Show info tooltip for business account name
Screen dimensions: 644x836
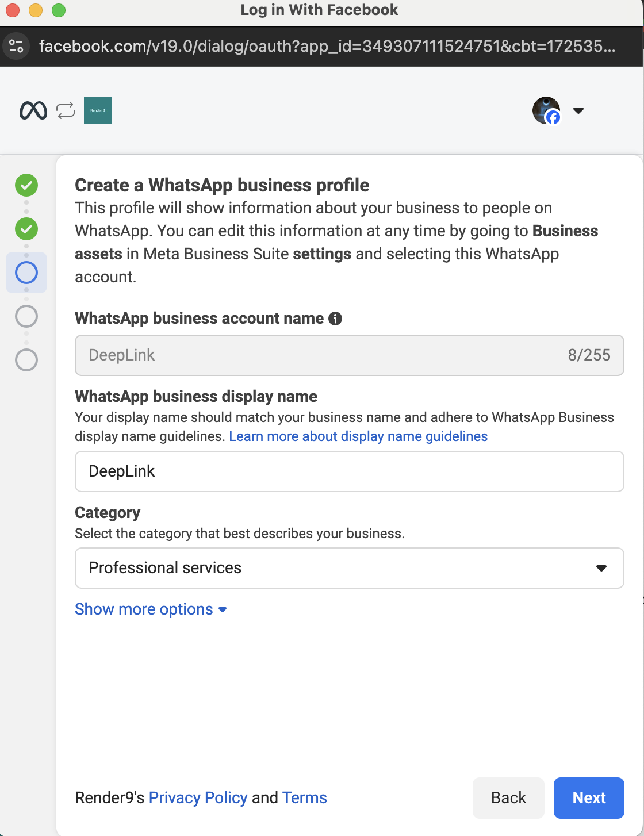click(335, 319)
